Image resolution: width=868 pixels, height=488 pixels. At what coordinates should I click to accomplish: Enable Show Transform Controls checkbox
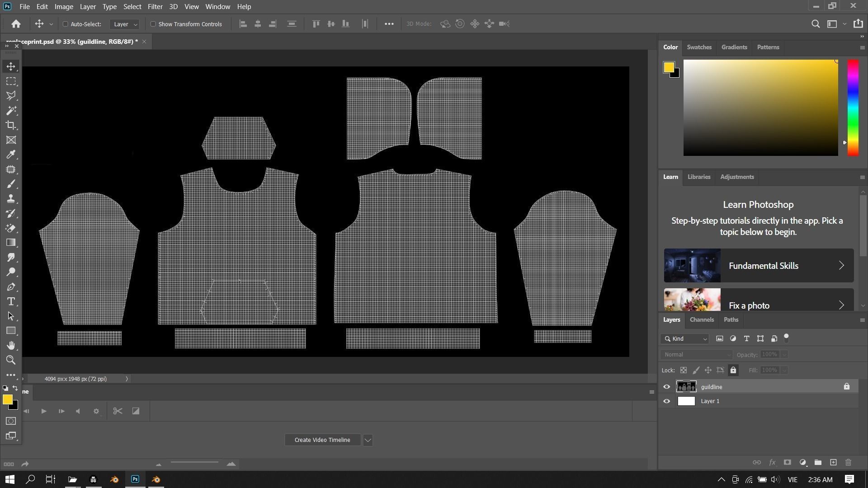click(x=153, y=24)
